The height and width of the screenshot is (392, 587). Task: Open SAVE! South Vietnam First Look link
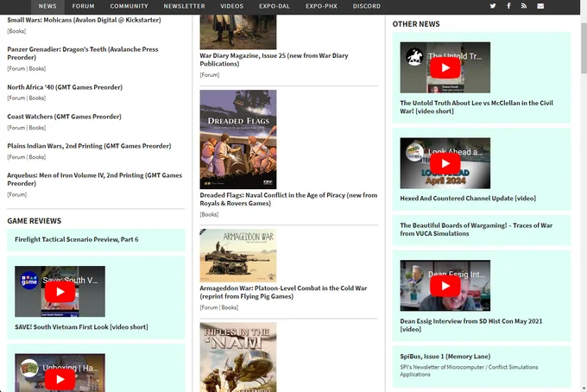point(81,327)
